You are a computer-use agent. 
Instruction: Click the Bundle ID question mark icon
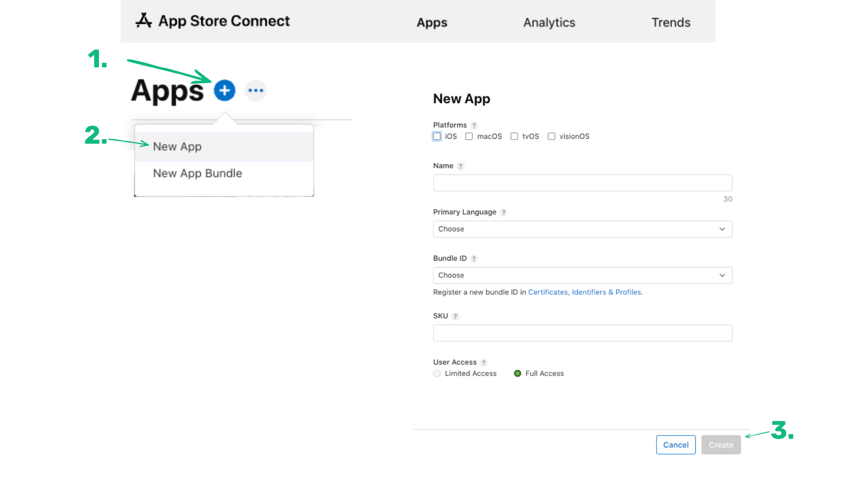474,258
